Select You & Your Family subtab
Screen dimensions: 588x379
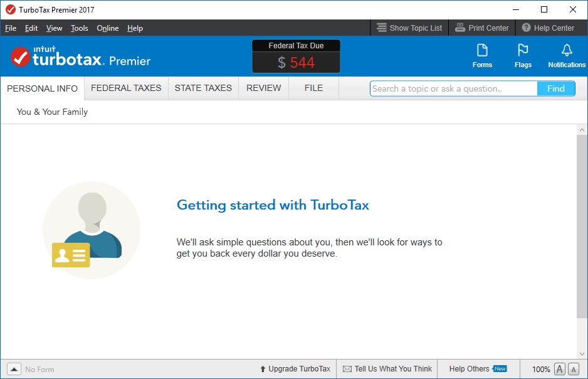tap(52, 112)
